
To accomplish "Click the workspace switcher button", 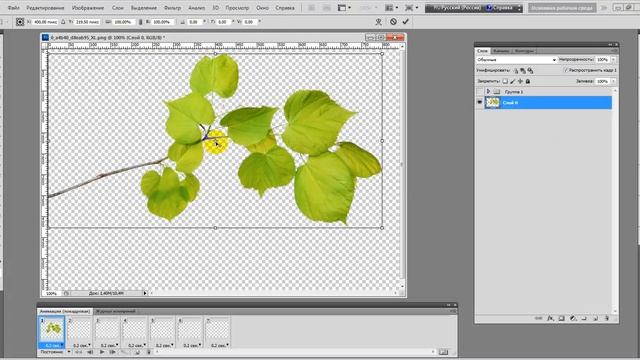I will tap(562, 8).
